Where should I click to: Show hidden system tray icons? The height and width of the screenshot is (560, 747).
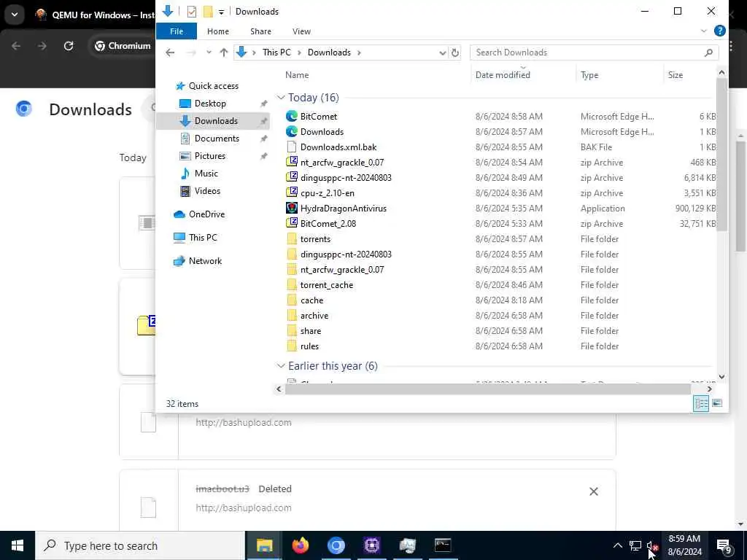click(x=617, y=545)
